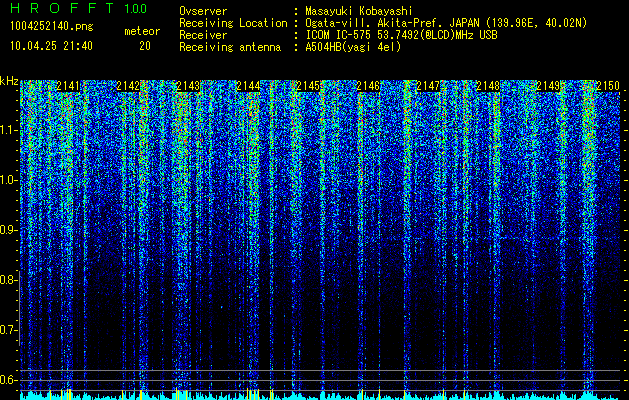Image resolution: width=629 pixels, height=400 pixels.
Task: Click the 0.6 frequency axis label
Action: (x=9, y=380)
